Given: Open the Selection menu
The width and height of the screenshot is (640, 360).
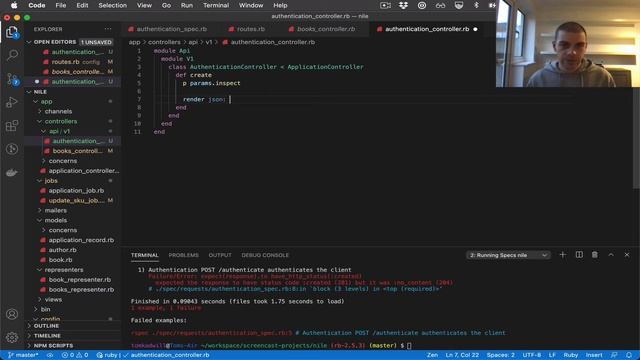Looking at the screenshot, I should pyautogui.click(x=112, y=5).
